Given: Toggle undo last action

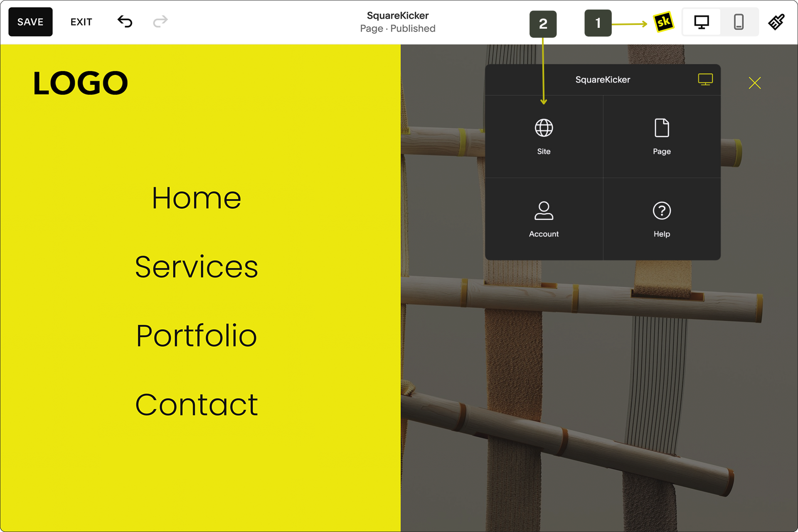Looking at the screenshot, I should click(124, 22).
